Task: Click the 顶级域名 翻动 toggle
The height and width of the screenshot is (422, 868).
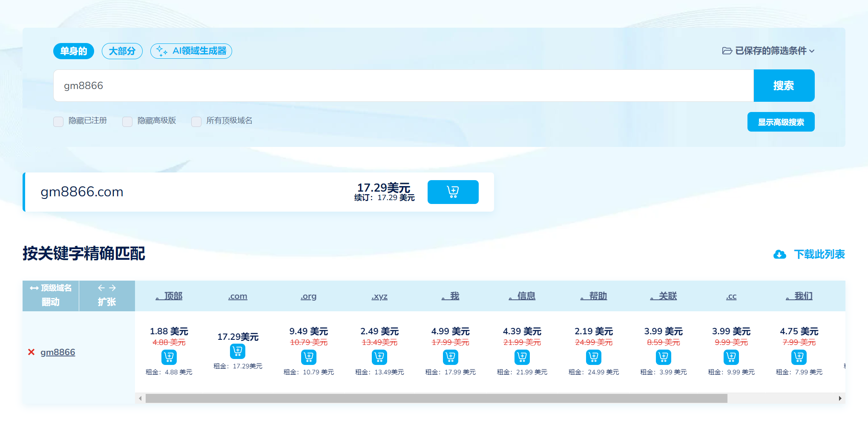Action: tap(51, 296)
